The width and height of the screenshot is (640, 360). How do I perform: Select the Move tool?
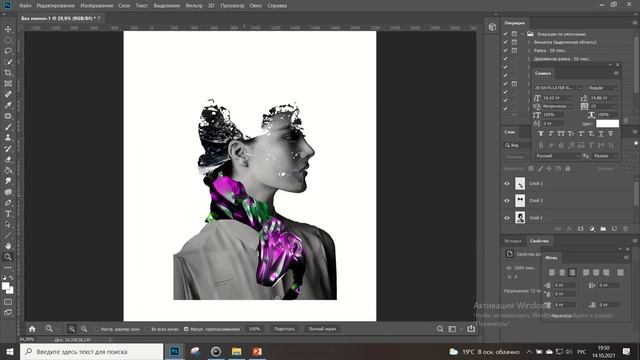(8, 29)
